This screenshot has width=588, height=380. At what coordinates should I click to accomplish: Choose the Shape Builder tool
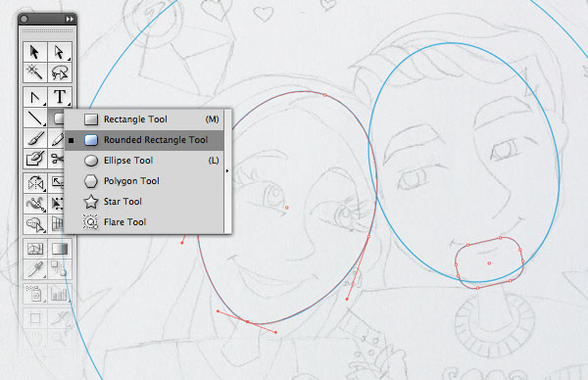tap(35, 224)
